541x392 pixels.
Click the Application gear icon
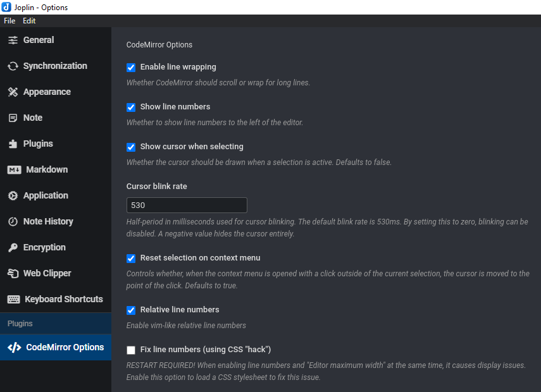[x=13, y=195]
